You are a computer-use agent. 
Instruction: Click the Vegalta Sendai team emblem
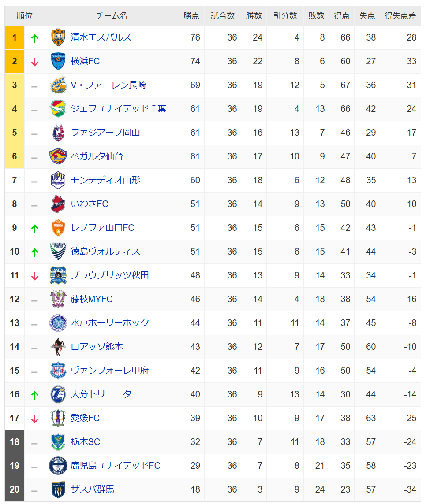point(58,156)
